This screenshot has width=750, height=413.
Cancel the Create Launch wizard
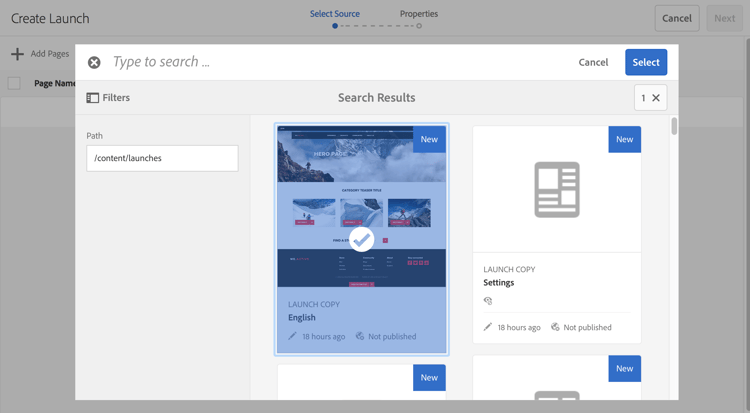click(x=677, y=18)
